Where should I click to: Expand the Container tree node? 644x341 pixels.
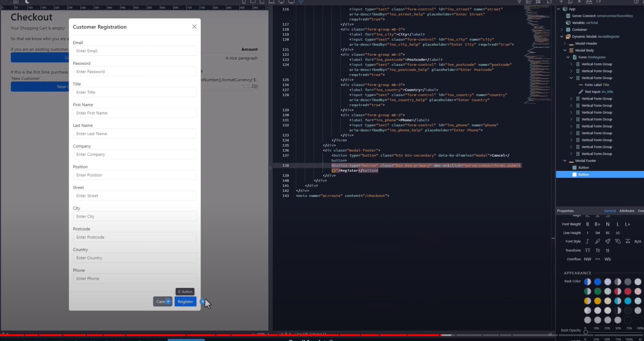(562, 30)
